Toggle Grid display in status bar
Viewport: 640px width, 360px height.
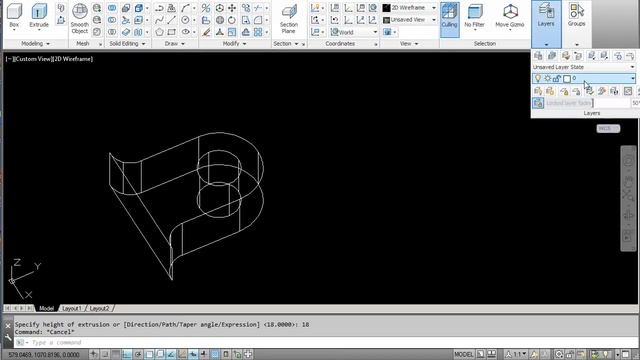[x=116, y=354]
